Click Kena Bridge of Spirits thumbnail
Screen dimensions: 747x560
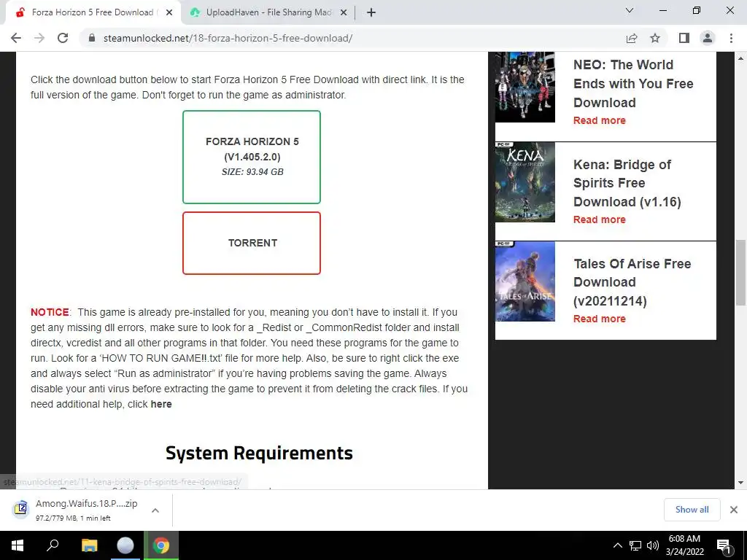[x=525, y=182]
